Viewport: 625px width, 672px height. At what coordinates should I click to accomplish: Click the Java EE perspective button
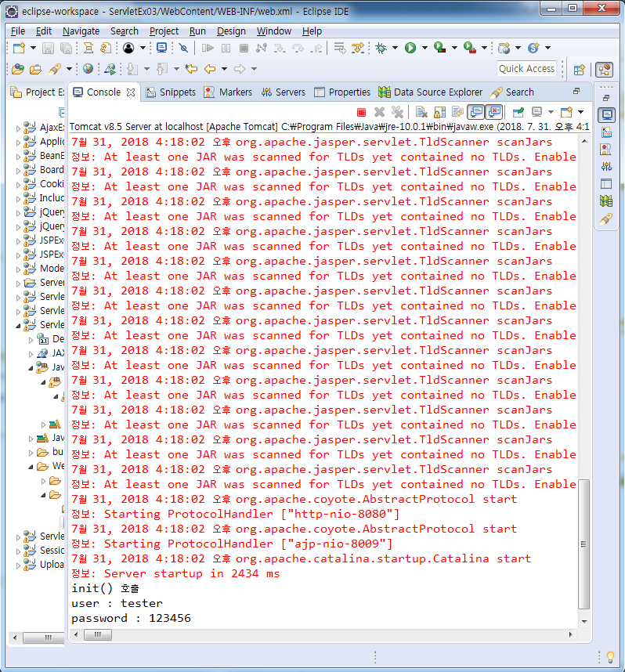[x=605, y=70]
